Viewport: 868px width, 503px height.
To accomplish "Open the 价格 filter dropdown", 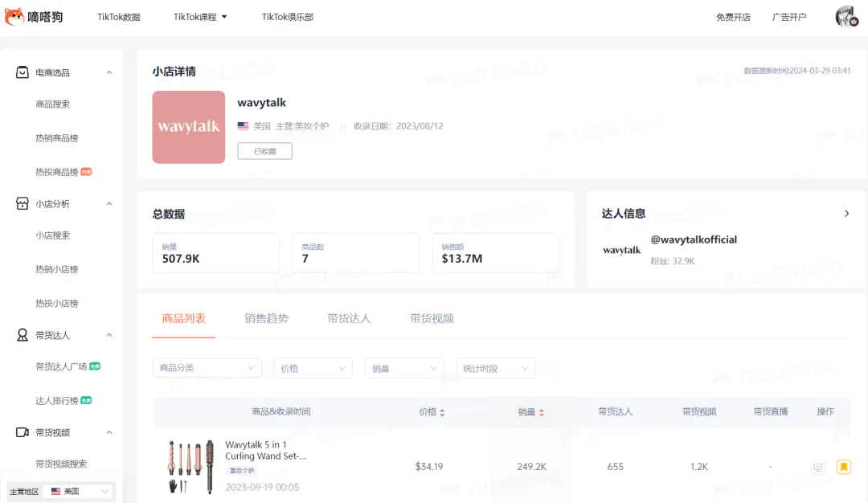I will tap(313, 368).
